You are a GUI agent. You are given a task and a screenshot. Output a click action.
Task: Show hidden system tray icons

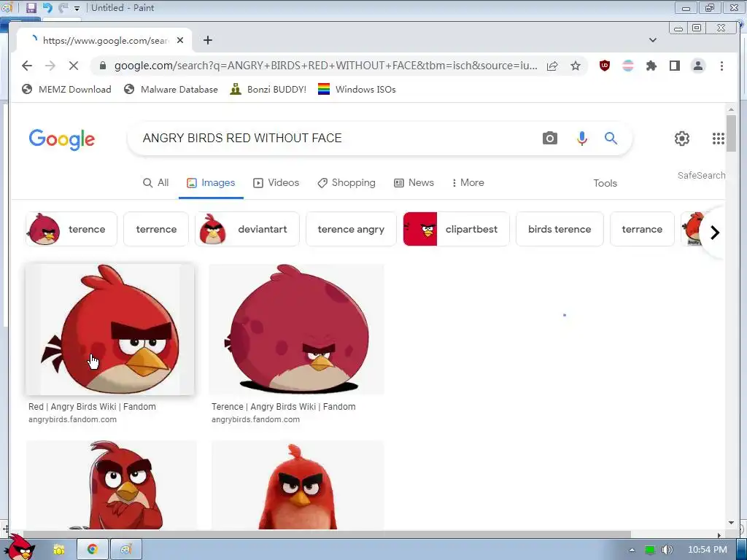click(632, 550)
